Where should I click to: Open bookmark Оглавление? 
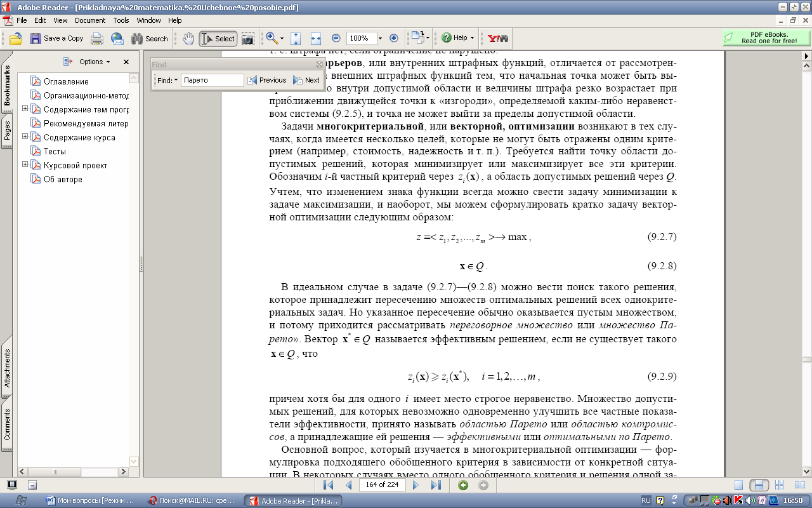[66, 81]
